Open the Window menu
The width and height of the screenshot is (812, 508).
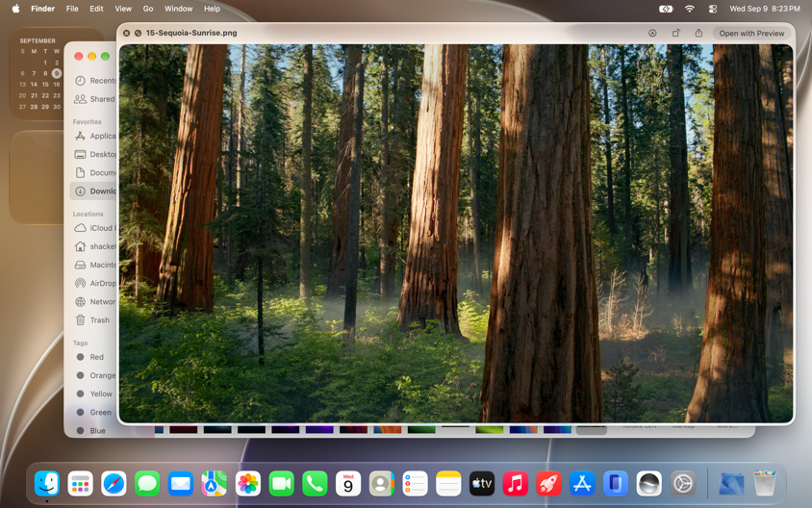(178, 9)
